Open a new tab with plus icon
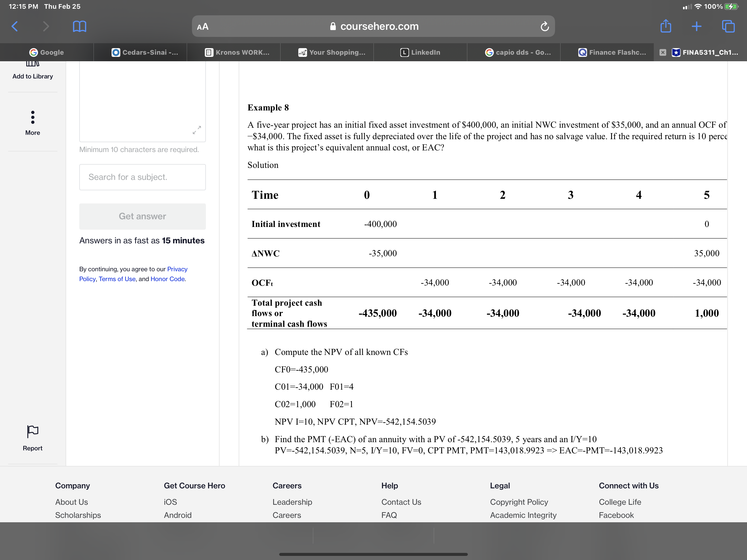 tap(696, 26)
